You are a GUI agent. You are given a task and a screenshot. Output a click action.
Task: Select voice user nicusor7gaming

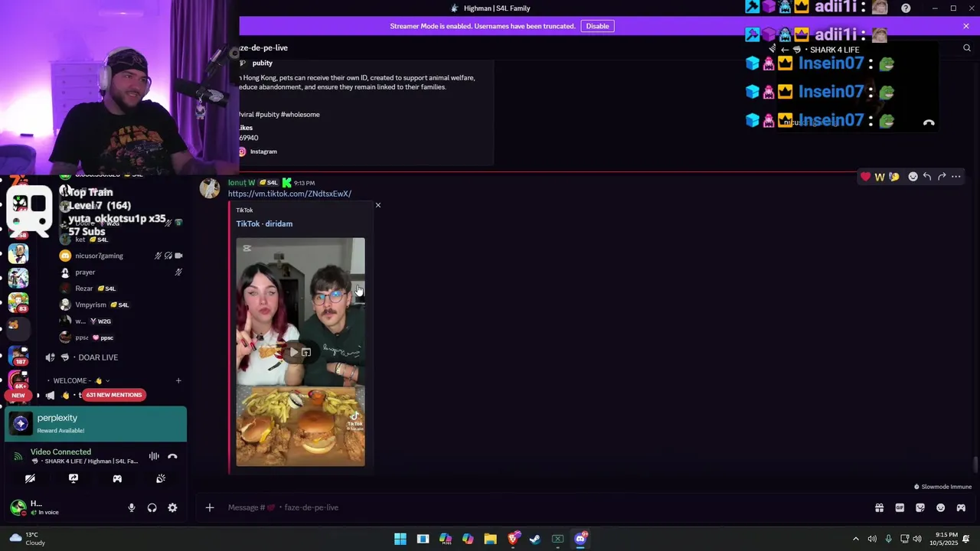(99, 256)
